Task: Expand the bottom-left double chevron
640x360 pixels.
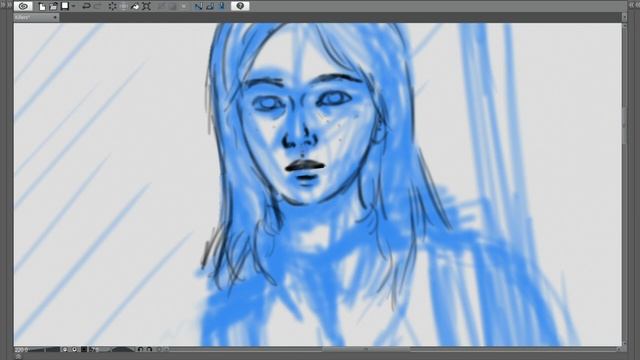Action: coord(18,356)
